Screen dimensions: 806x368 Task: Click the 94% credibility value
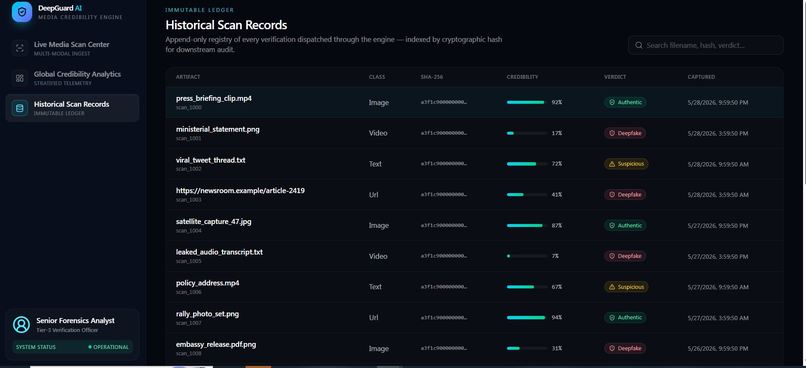(x=557, y=318)
